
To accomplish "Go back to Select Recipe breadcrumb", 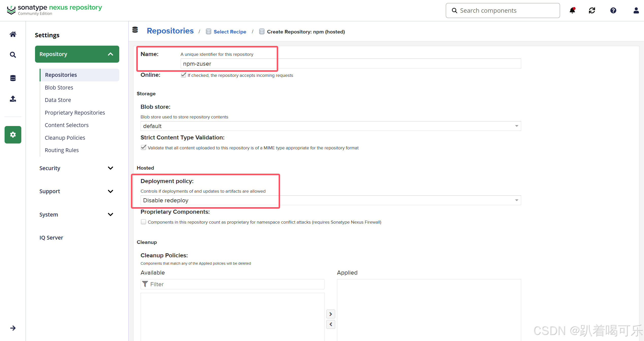I will coord(230,32).
